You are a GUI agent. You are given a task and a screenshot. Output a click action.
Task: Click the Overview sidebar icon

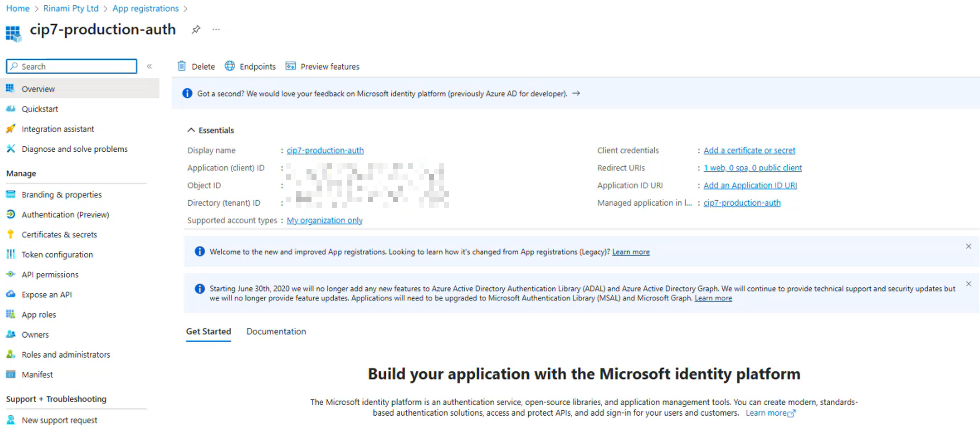[x=10, y=88]
